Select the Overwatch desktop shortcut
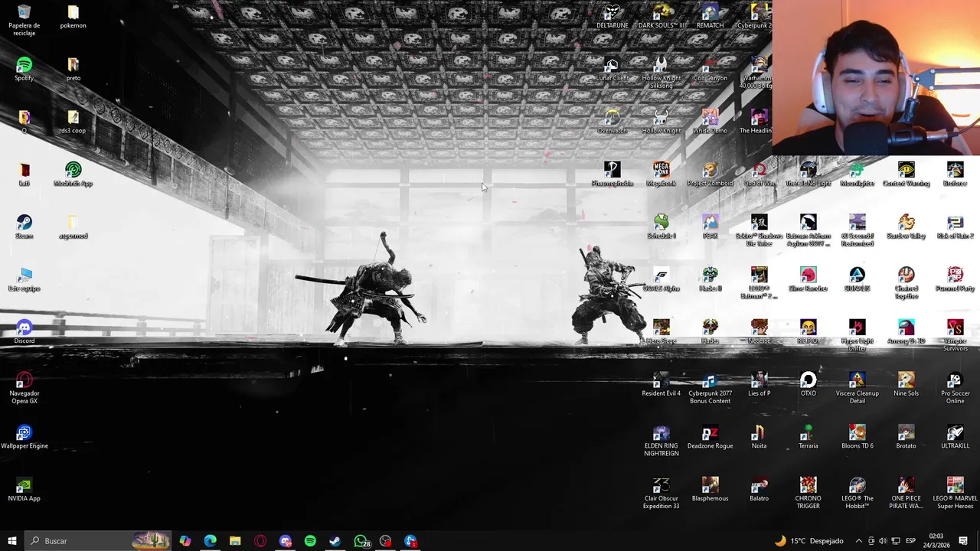Viewport: 980px width, 551px height. point(612,121)
